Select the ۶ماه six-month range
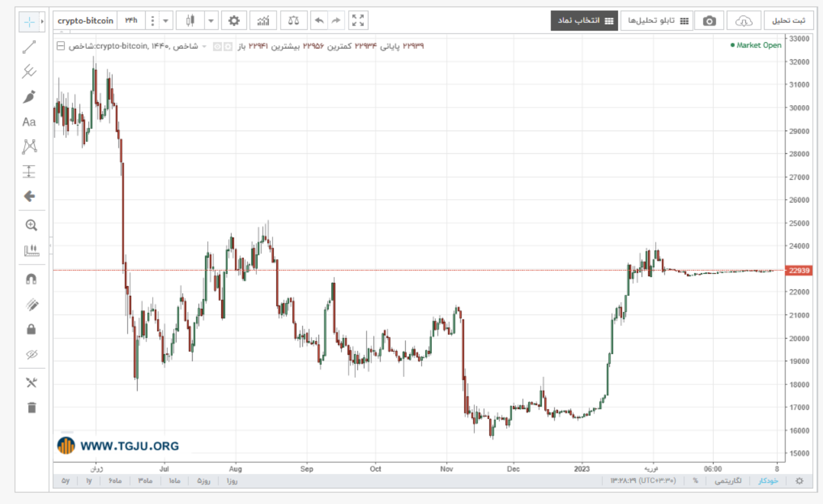Screen dimensions: 823x504 [x=115, y=481]
